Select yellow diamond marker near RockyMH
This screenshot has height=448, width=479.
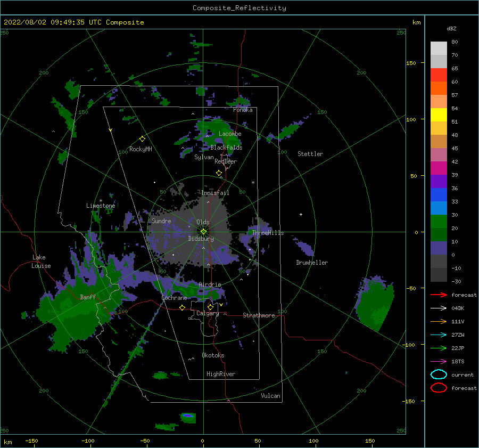(142, 139)
